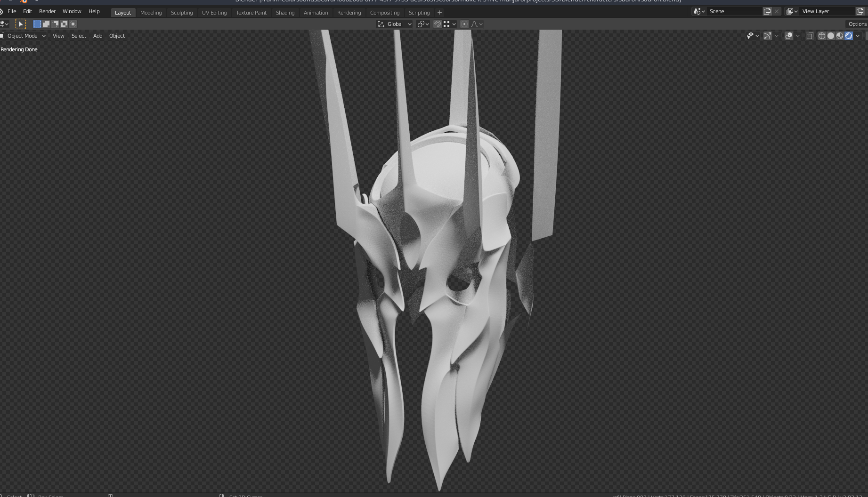
Task: Set selection mode to Subtract
Action: [55, 24]
